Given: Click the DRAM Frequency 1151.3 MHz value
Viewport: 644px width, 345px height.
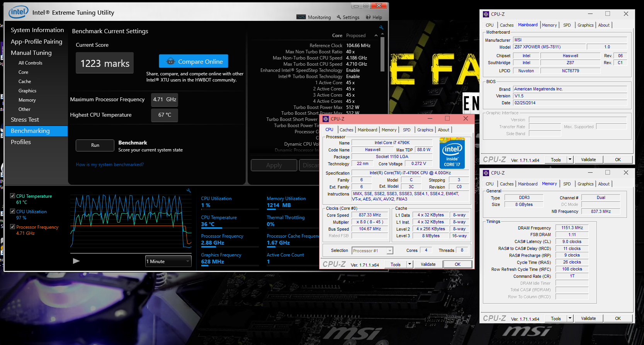Looking at the screenshot, I should coord(572,228).
